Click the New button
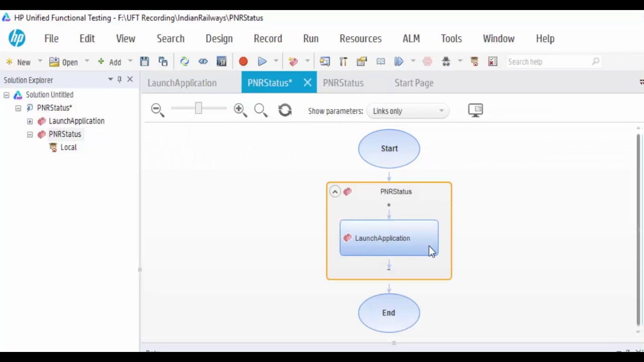This screenshot has width=644, height=362. pos(19,62)
